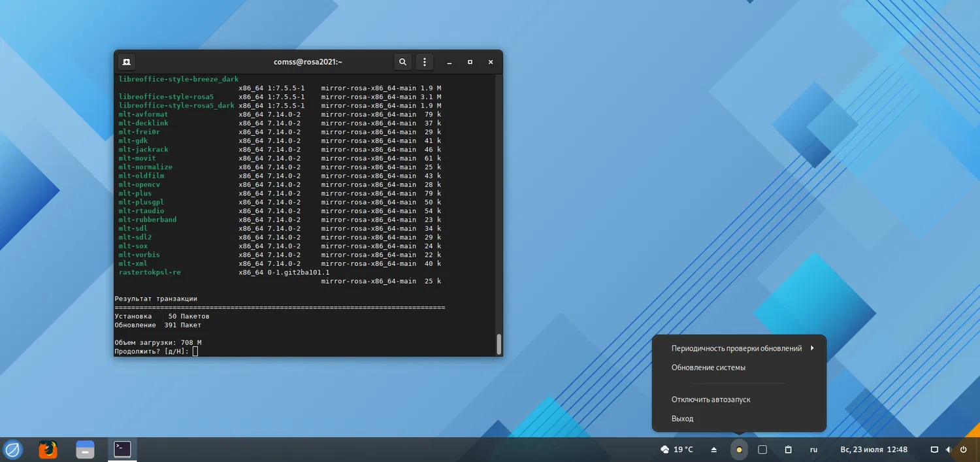The height and width of the screenshot is (462, 980).
Task: Maximize the terminal window
Action: coord(470,62)
